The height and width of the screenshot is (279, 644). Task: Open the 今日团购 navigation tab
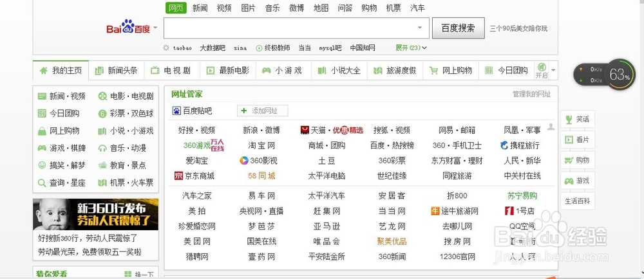[x=506, y=71]
